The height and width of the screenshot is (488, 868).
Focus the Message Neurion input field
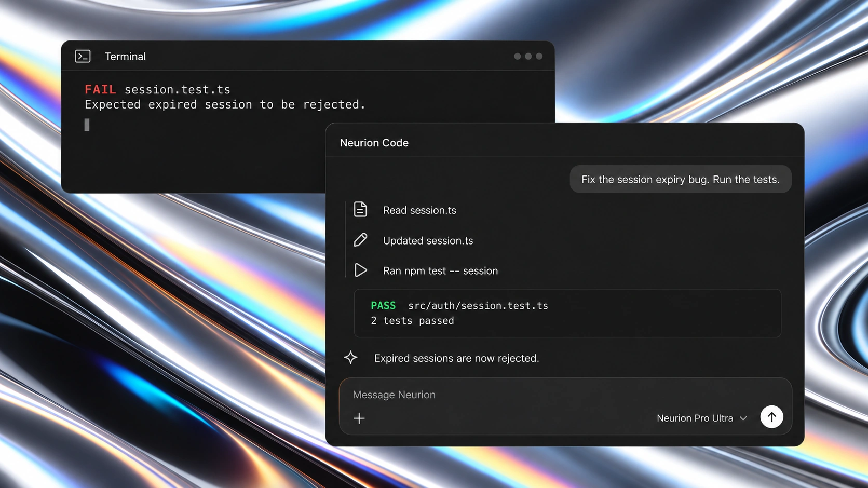(x=565, y=395)
